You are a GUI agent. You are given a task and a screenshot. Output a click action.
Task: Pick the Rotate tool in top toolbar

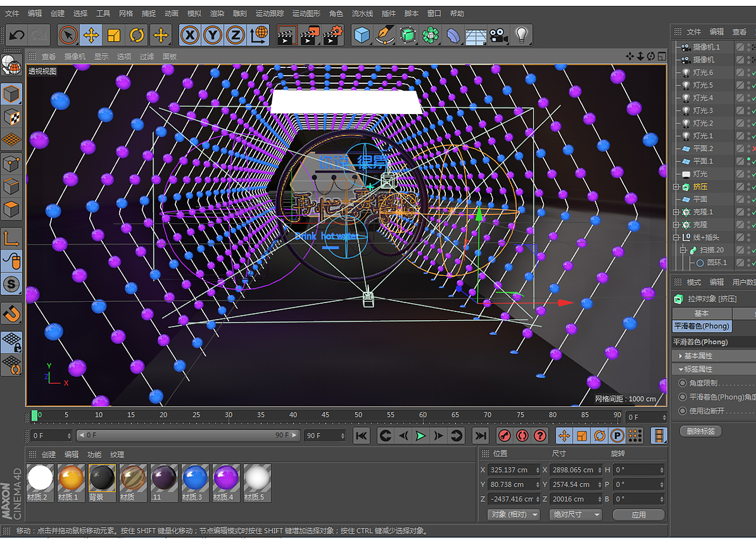[x=137, y=35]
